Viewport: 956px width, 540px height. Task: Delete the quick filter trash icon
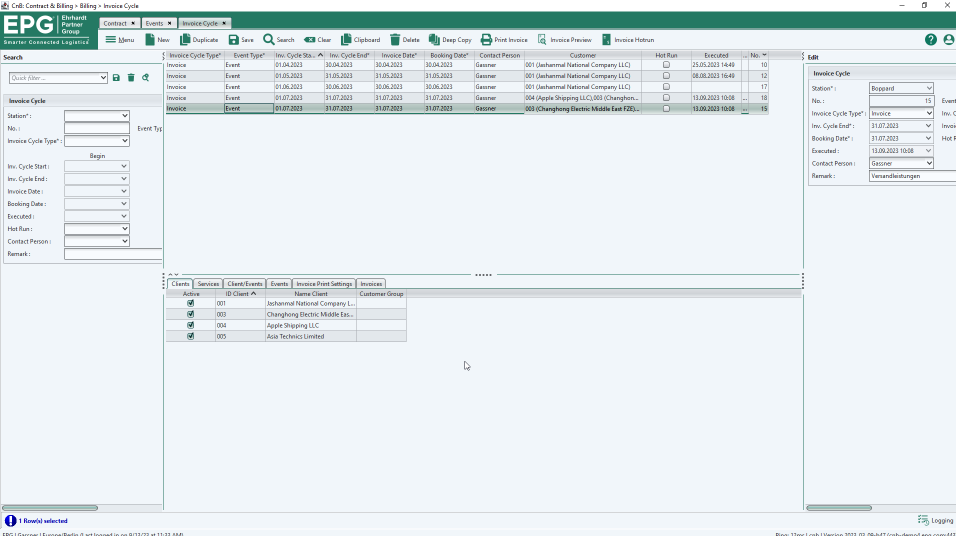[130, 78]
